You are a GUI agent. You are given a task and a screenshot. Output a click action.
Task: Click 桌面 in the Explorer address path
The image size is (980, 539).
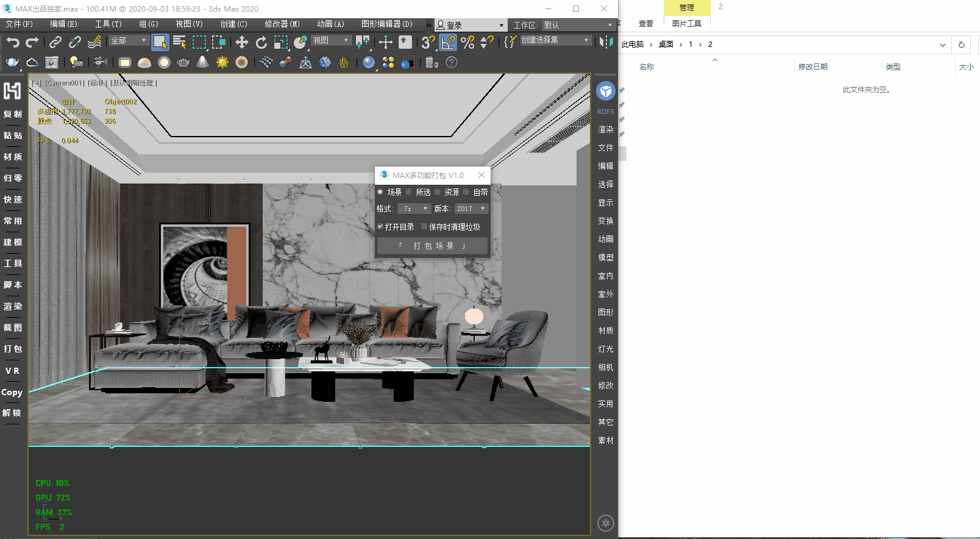[x=666, y=45]
